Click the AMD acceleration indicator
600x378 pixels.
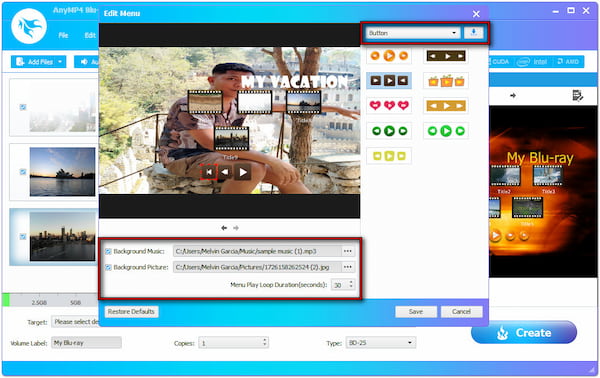(568, 62)
